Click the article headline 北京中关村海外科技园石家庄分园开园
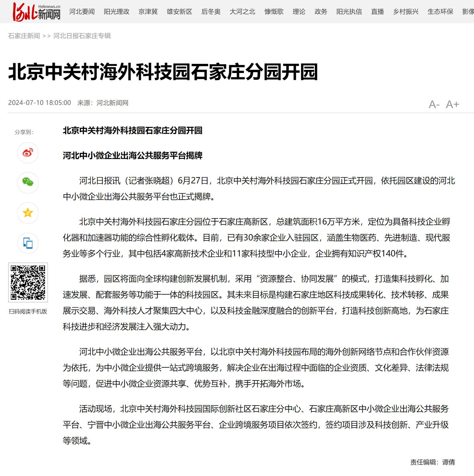474x476 pixels. [163, 72]
